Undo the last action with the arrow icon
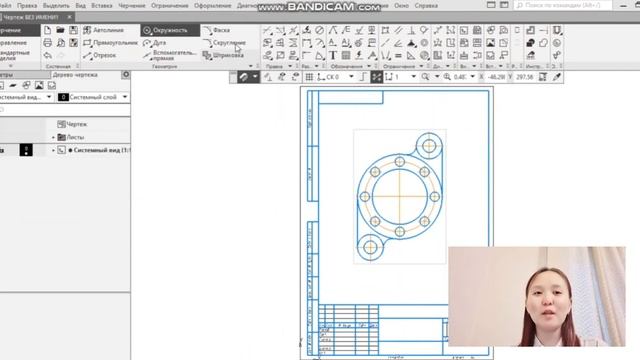 coord(48,56)
